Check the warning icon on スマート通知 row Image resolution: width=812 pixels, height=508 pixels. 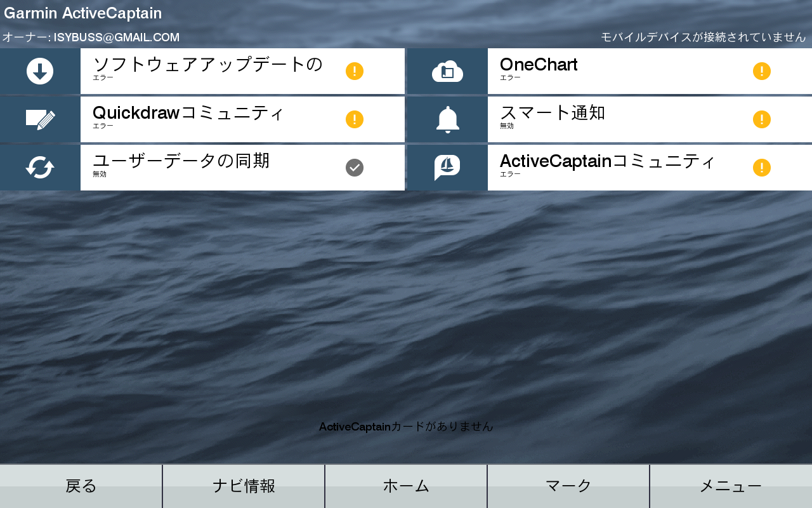point(762,119)
